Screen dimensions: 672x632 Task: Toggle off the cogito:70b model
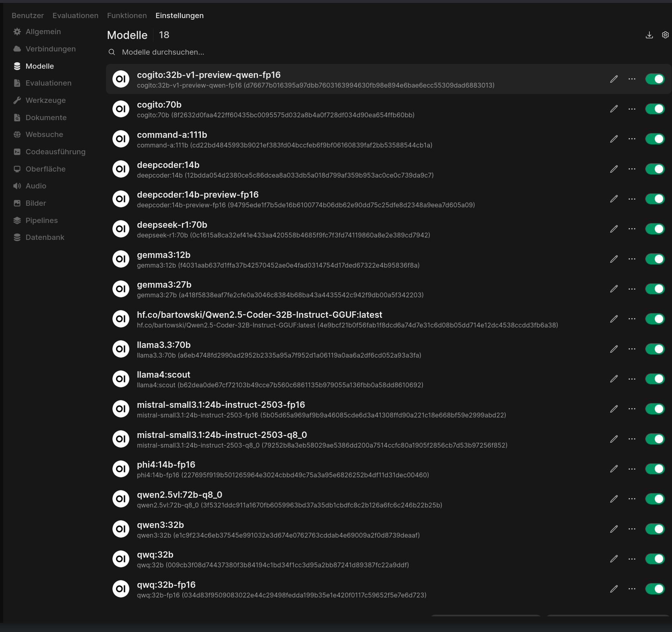click(655, 109)
